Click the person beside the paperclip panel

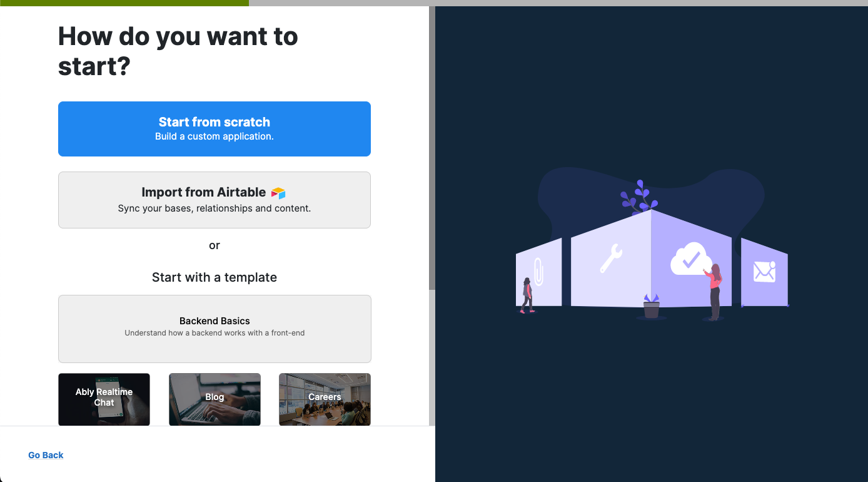coord(527,295)
